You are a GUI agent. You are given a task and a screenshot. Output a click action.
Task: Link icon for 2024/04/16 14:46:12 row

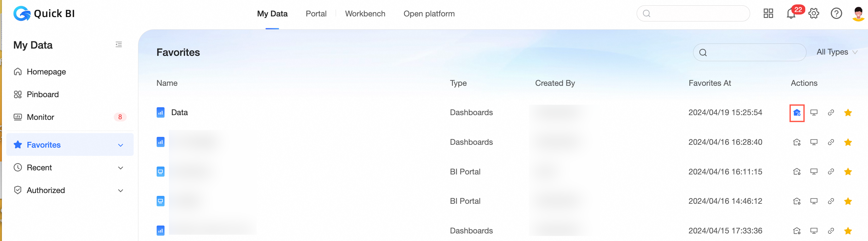(830, 201)
